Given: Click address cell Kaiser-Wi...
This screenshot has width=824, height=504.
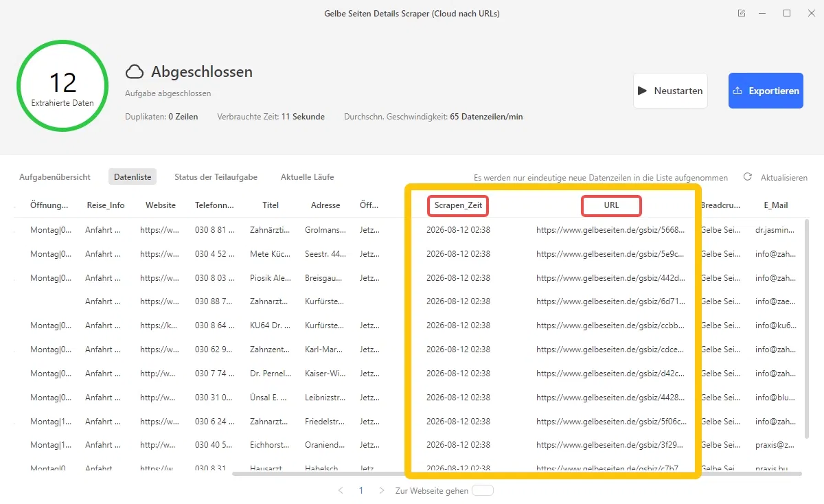Looking at the screenshot, I should click(x=325, y=374).
